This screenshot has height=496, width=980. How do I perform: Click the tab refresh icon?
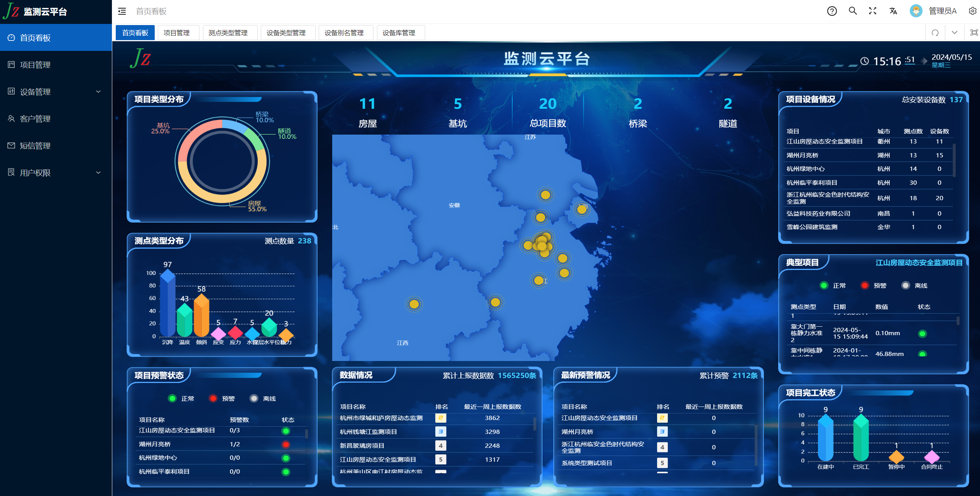pyautogui.click(x=935, y=33)
